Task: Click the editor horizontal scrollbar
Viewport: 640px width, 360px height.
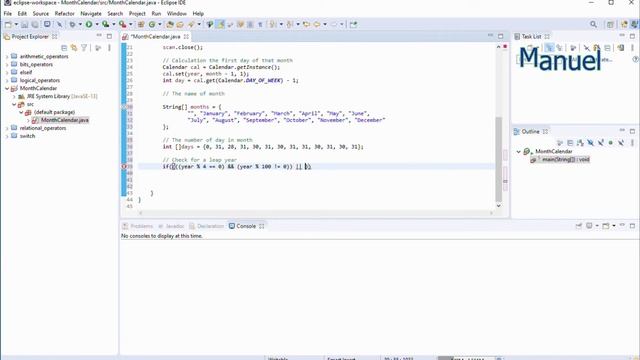Action: coord(315,213)
